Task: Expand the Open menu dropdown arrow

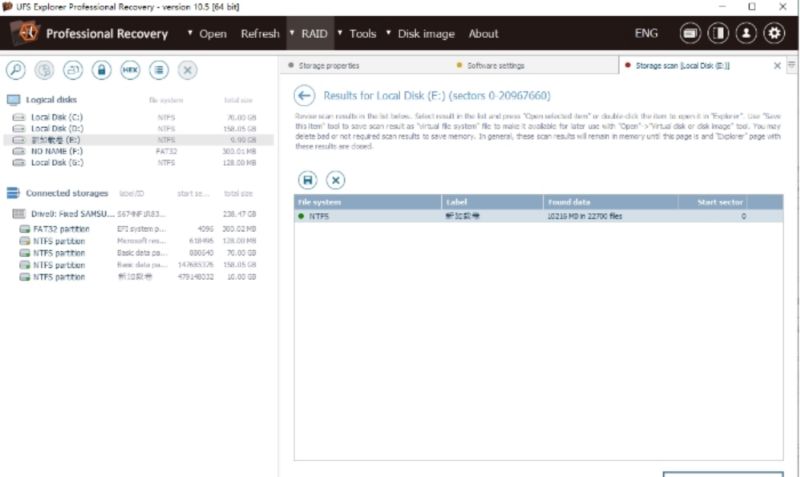Action: point(190,33)
